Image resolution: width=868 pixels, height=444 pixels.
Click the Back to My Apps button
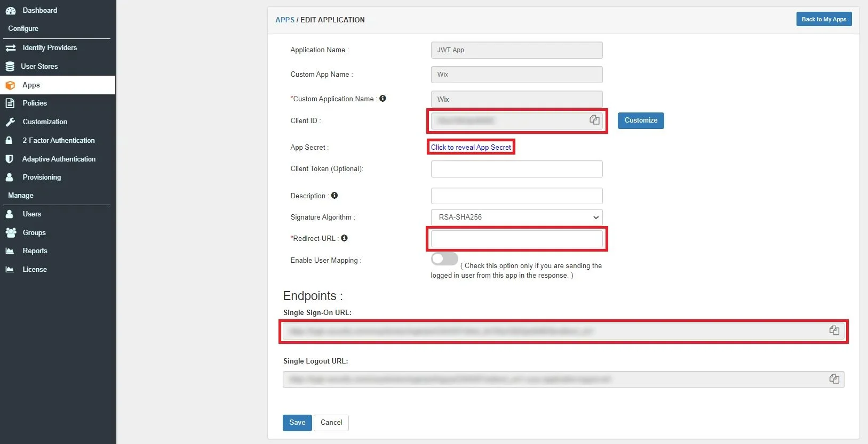tap(824, 19)
